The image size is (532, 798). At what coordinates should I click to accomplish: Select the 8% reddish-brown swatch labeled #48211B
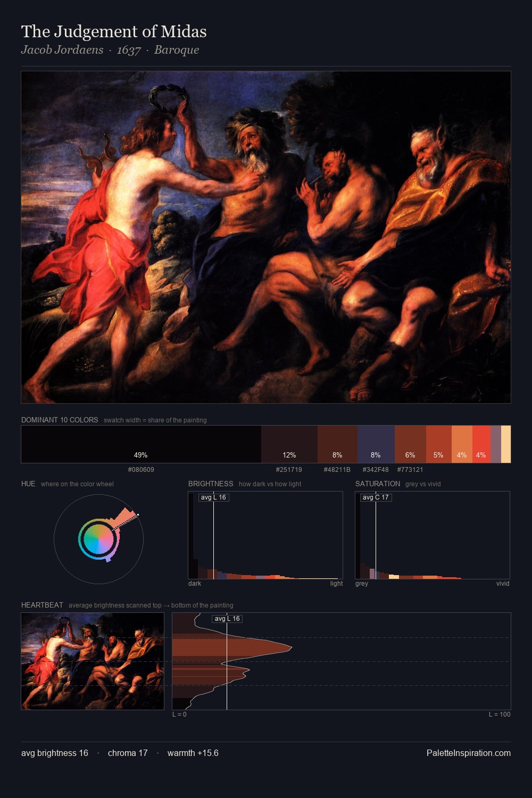337,444
